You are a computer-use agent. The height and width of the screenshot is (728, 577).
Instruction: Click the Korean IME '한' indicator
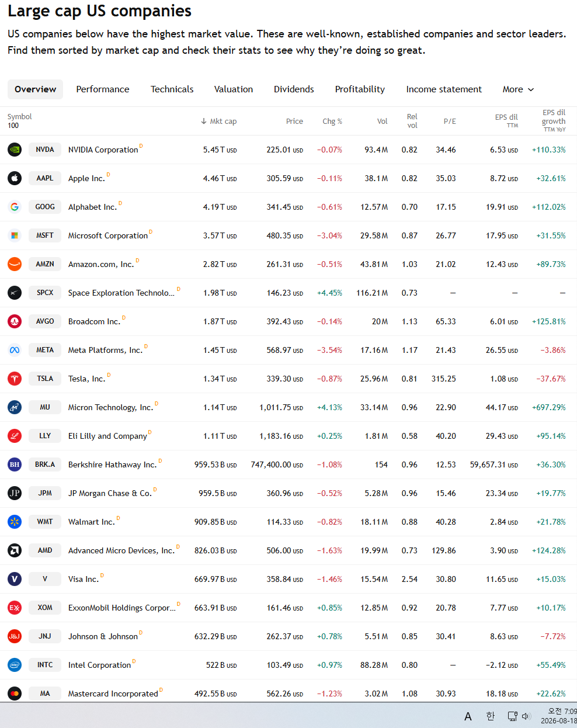click(x=491, y=716)
